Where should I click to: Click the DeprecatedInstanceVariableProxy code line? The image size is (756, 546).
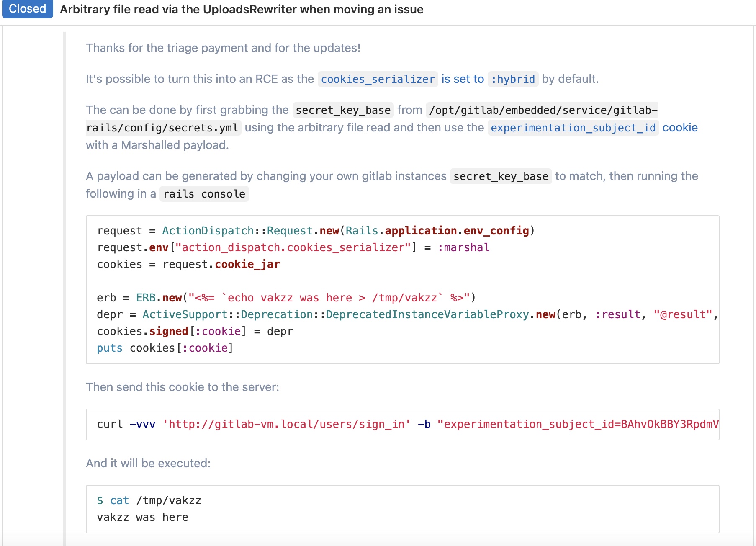click(407, 314)
